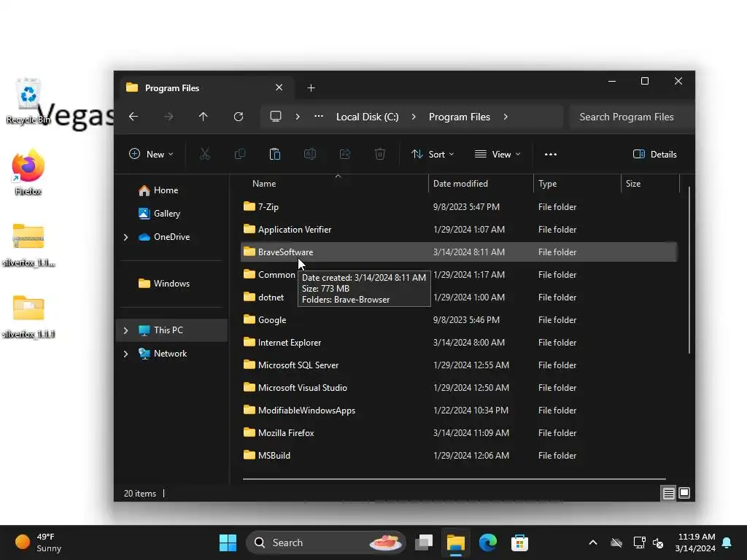Open the See more ellipsis in toolbar
Image resolution: width=747 pixels, height=560 pixels.
pyautogui.click(x=551, y=154)
